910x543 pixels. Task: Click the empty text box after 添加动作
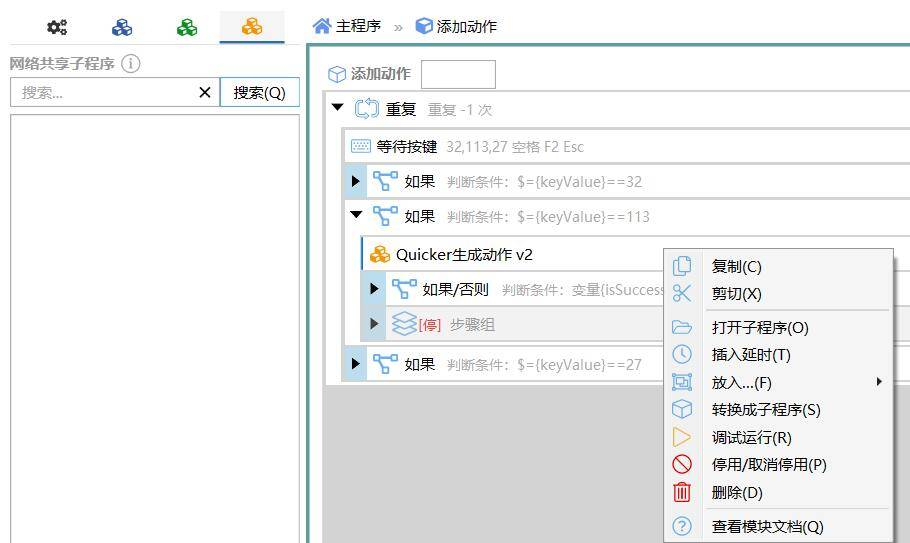pyautogui.click(x=458, y=74)
